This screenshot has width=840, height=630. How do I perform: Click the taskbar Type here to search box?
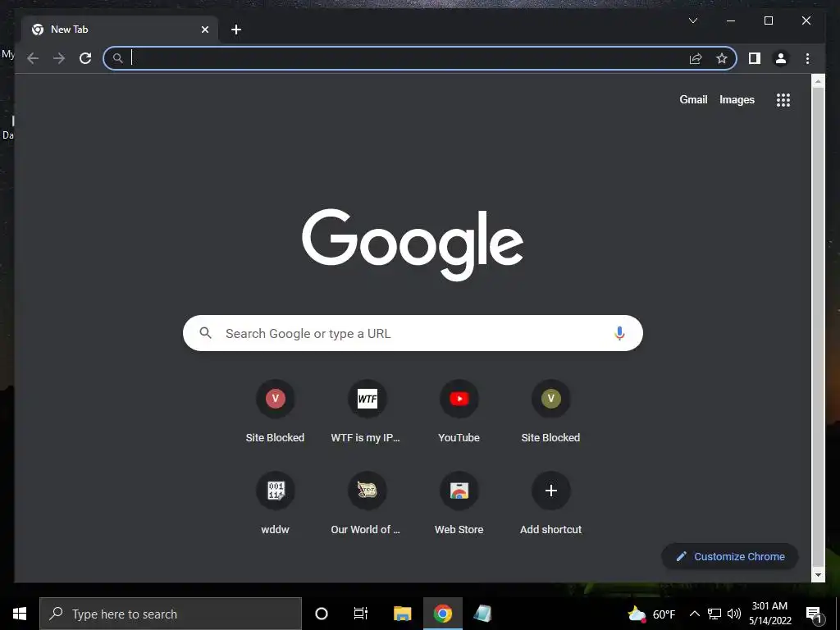pyautogui.click(x=171, y=614)
